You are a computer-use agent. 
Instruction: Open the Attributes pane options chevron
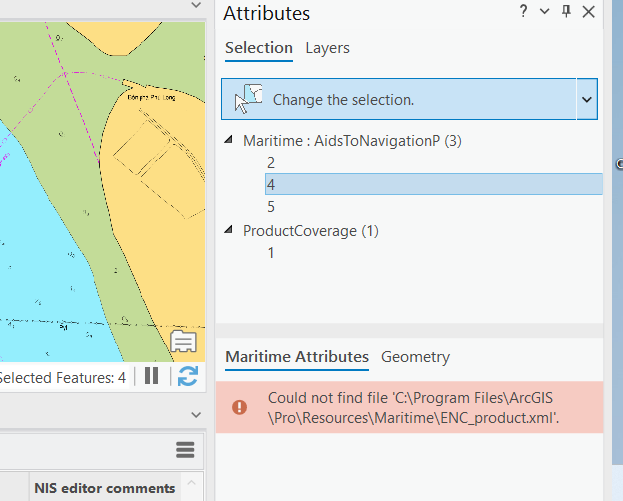[544, 12]
